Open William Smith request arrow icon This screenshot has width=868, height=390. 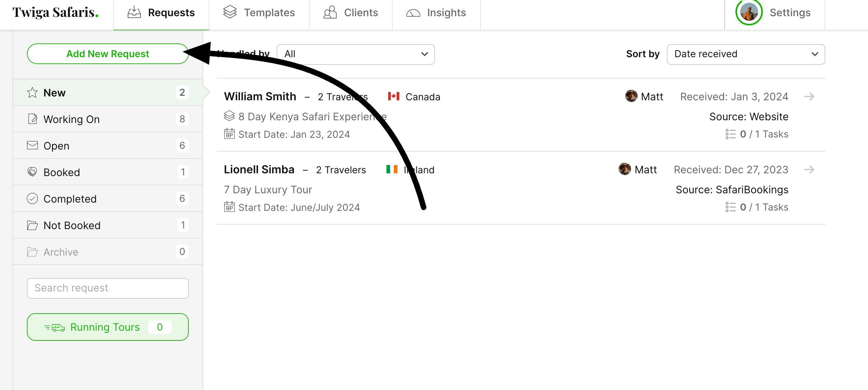click(809, 96)
